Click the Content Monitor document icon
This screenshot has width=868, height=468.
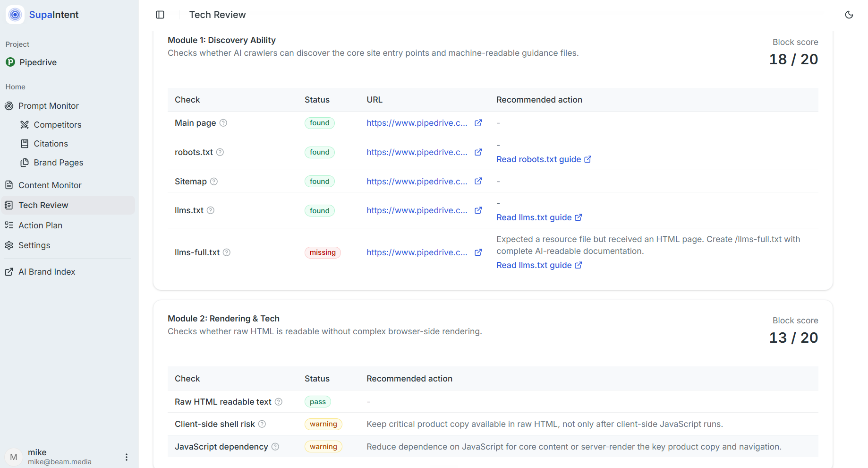[x=9, y=185]
